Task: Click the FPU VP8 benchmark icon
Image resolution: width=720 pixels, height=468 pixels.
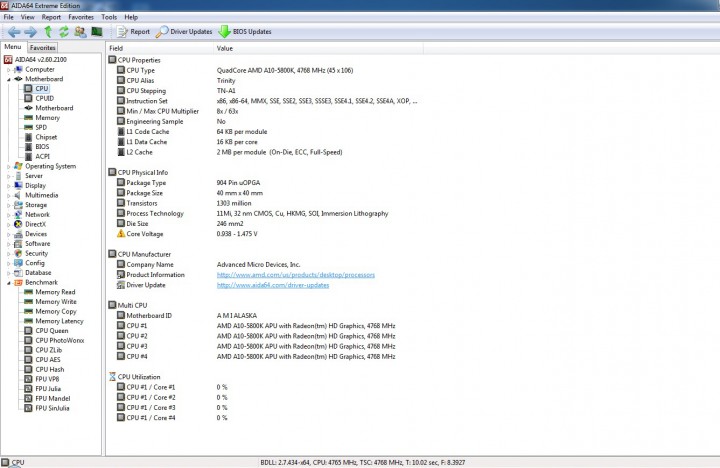Action: point(28,379)
